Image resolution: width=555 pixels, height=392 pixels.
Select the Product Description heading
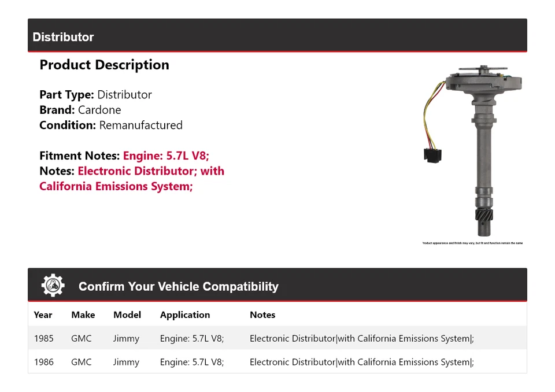tap(105, 65)
